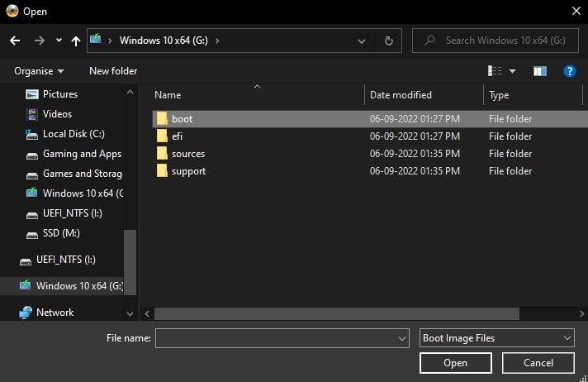Click the efi folder icon

(x=162, y=136)
